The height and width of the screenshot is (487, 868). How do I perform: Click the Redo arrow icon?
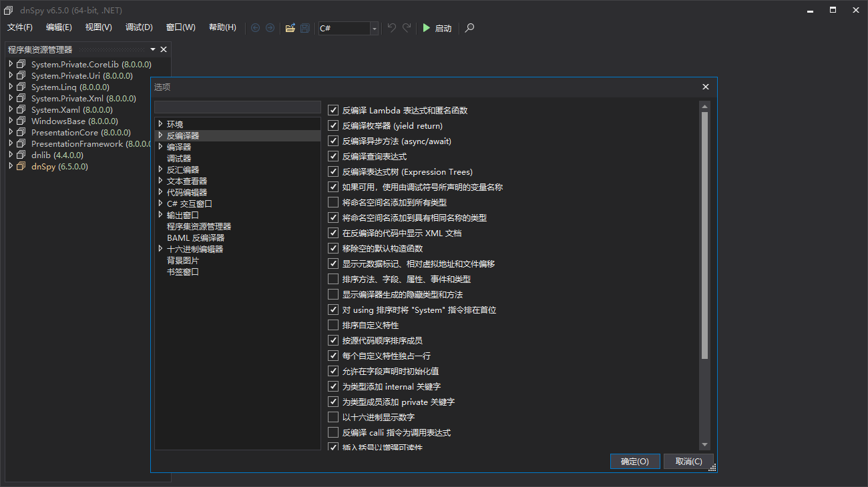[x=407, y=28]
